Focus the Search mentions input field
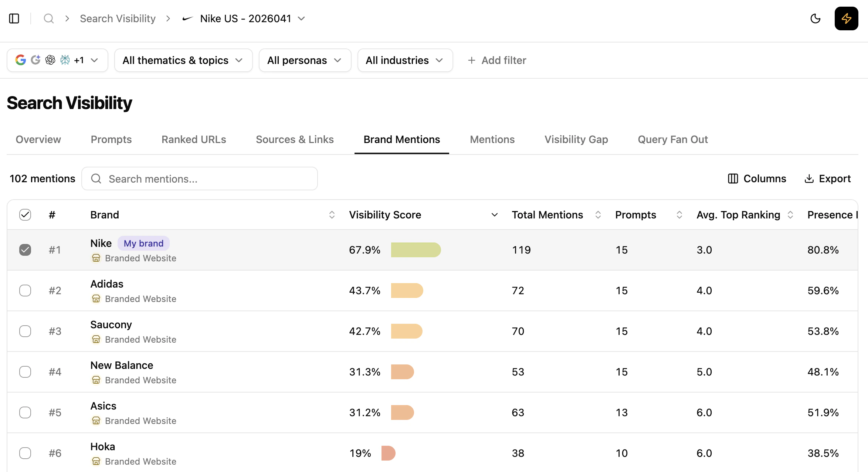The height and width of the screenshot is (472, 868). [200, 179]
